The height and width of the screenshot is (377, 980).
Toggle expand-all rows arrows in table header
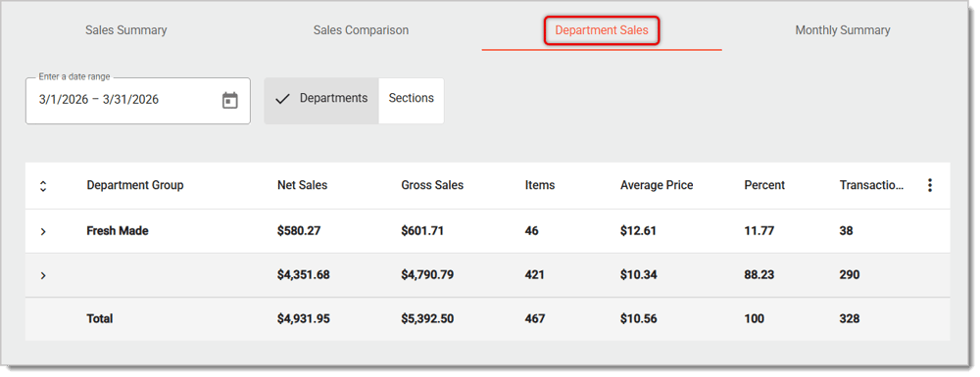[43, 185]
